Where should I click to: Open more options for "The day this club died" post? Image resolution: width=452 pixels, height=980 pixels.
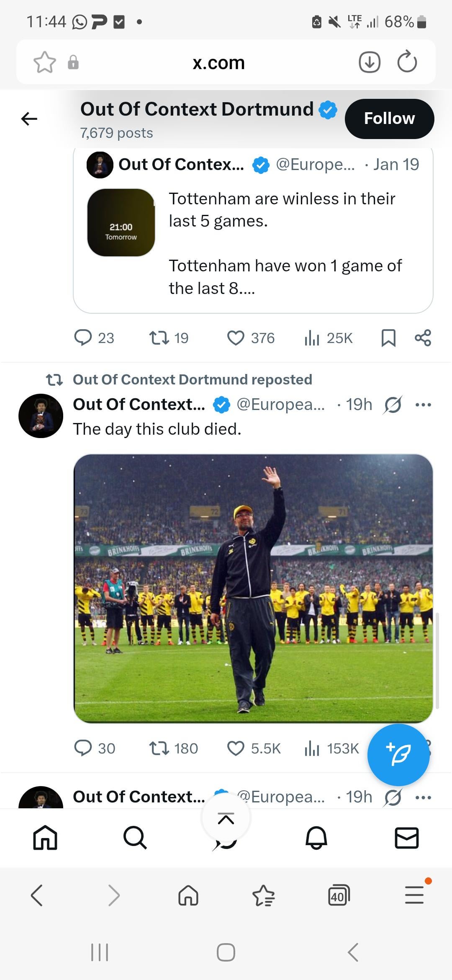(423, 405)
